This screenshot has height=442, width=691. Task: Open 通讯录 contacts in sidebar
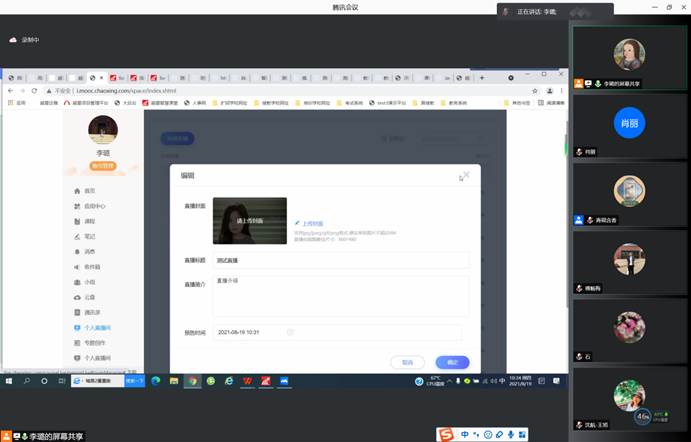[92, 312]
